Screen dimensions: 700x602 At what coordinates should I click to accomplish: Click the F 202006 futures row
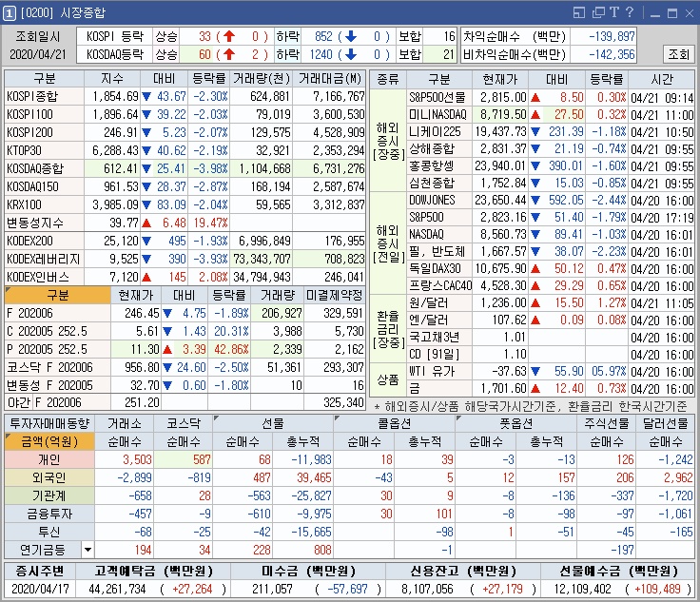point(185,313)
